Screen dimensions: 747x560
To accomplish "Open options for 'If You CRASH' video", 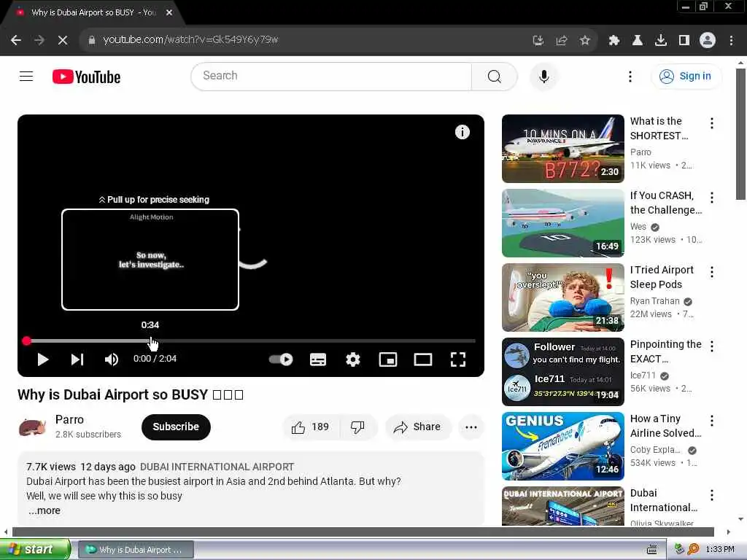I will [712, 198].
